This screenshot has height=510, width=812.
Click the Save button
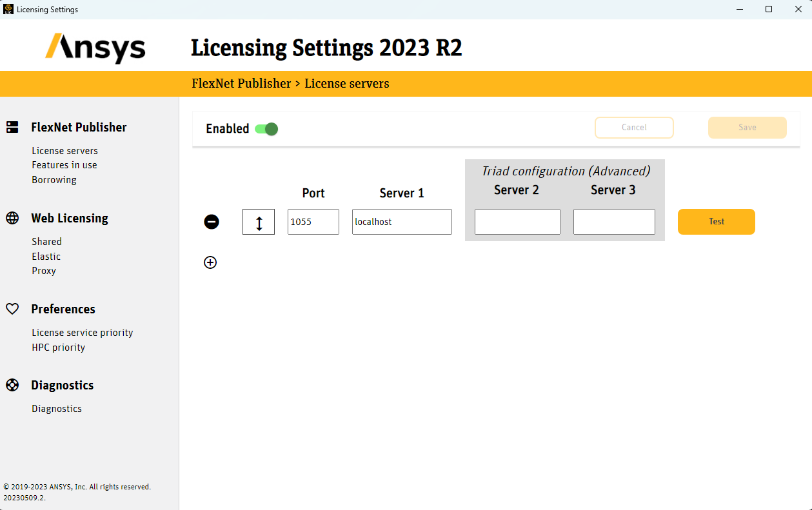coord(747,127)
